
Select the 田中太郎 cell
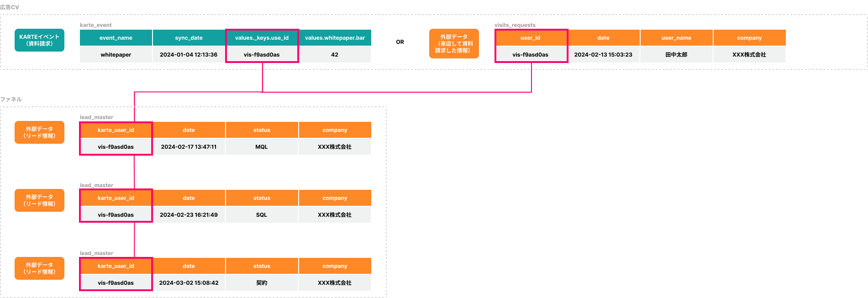(x=676, y=55)
